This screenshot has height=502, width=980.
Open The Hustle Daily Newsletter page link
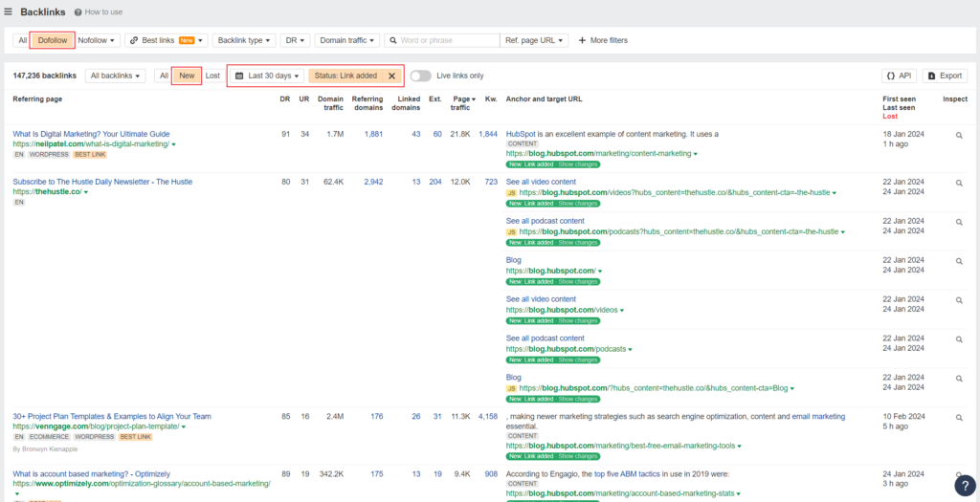pyautogui.click(x=102, y=182)
